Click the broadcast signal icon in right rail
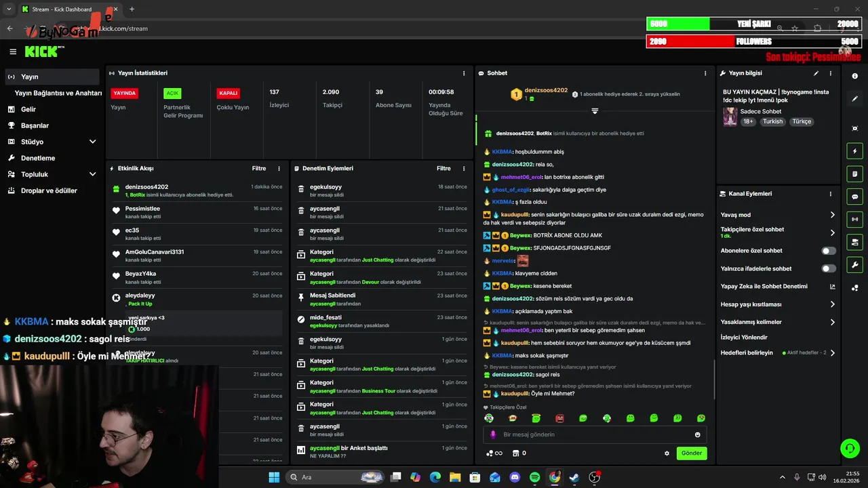The width and height of the screenshot is (868, 488). tap(854, 219)
